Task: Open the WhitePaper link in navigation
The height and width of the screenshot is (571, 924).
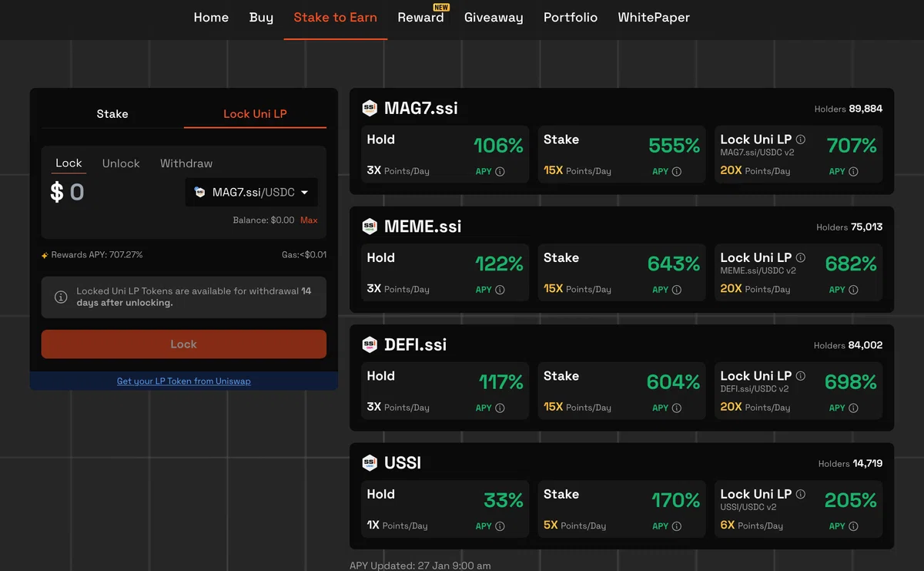Action: tap(654, 17)
